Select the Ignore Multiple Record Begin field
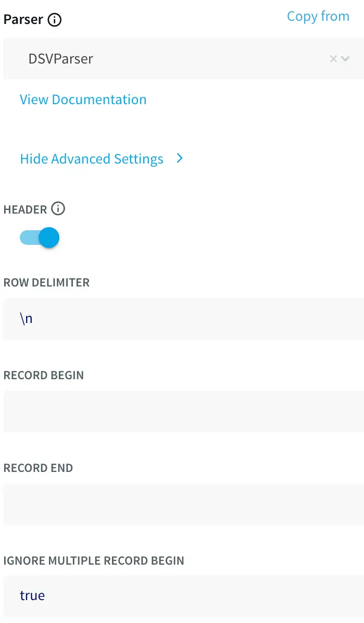This screenshot has height=623, width=364. (x=182, y=596)
